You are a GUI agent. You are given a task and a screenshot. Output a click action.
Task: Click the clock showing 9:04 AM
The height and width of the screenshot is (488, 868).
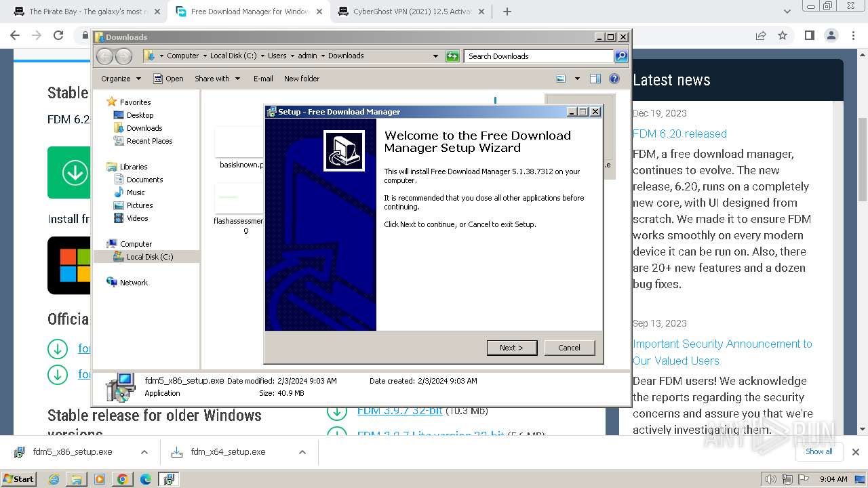click(x=833, y=479)
